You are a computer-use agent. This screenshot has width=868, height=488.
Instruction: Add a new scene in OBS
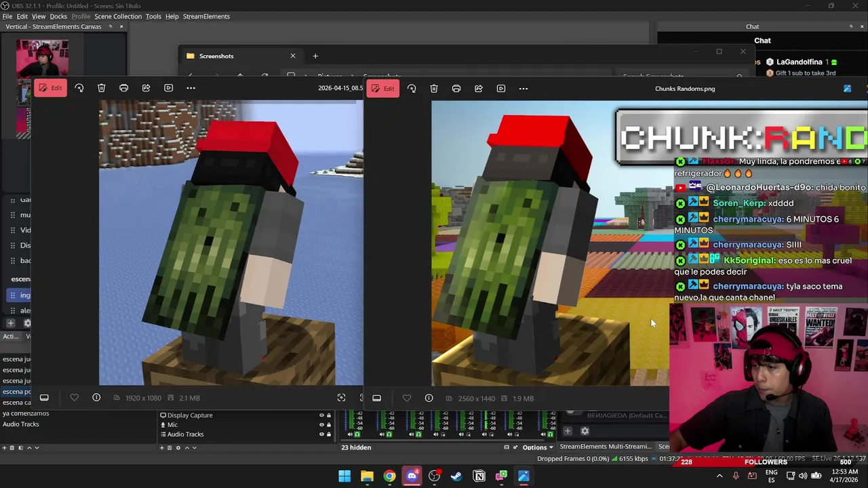[4, 447]
